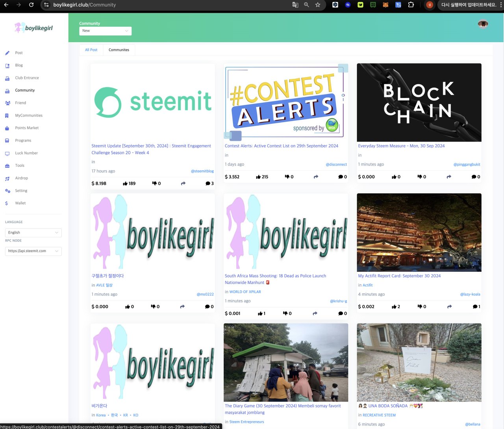Open the Actifit community link

367,285
